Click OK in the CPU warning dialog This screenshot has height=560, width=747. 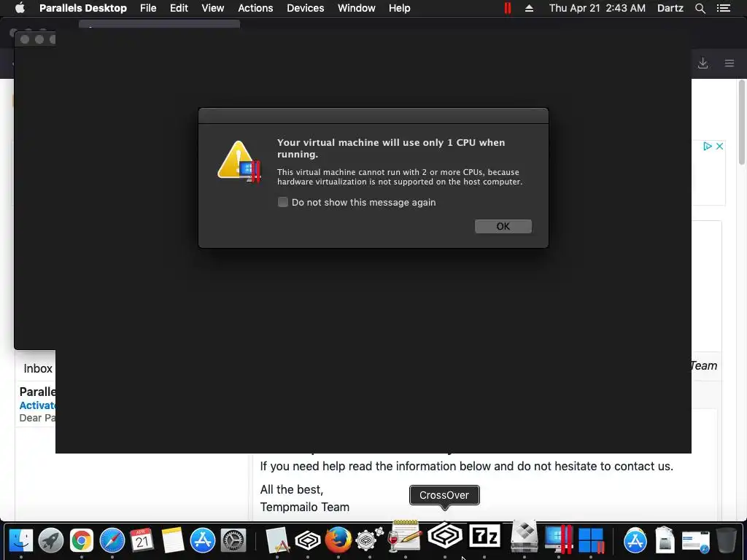click(503, 226)
